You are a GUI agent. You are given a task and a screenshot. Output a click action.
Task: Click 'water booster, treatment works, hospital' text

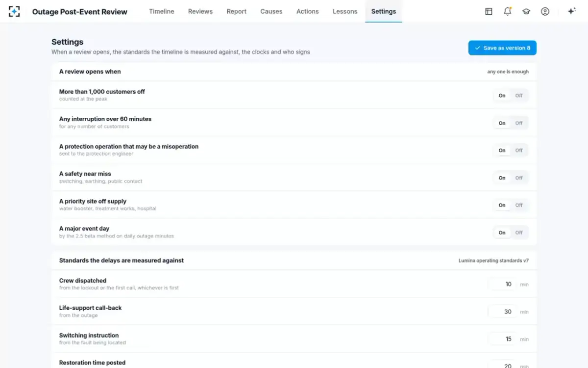point(108,209)
